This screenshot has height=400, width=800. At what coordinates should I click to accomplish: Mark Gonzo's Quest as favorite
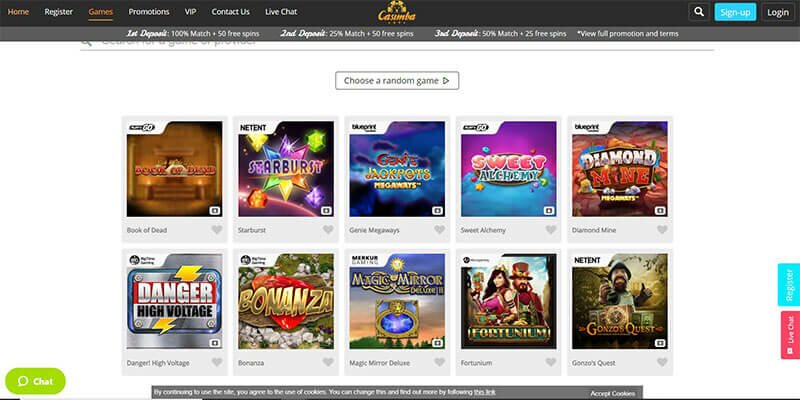(662, 362)
